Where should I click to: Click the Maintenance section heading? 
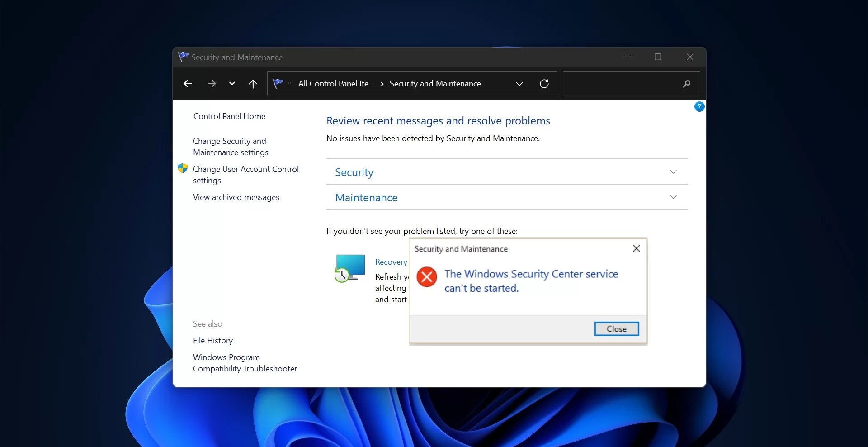coord(366,198)
